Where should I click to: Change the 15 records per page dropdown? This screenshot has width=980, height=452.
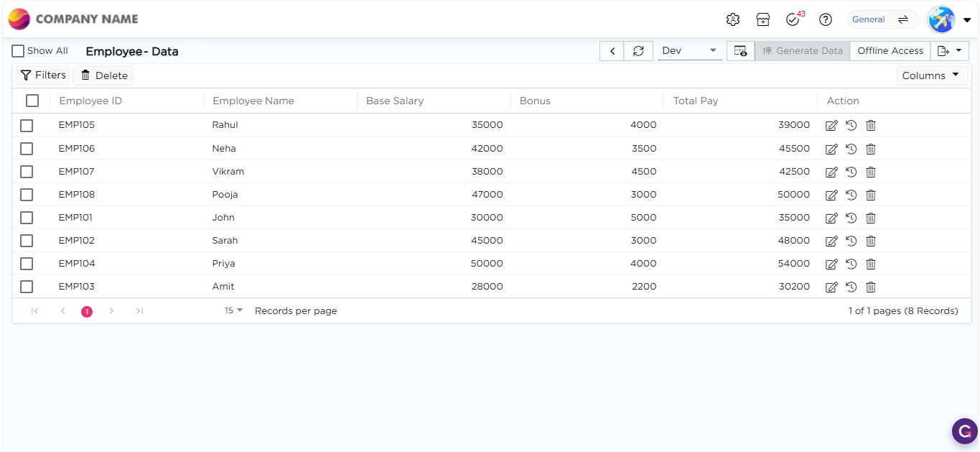pyautogui.click(x=233, y=310)
